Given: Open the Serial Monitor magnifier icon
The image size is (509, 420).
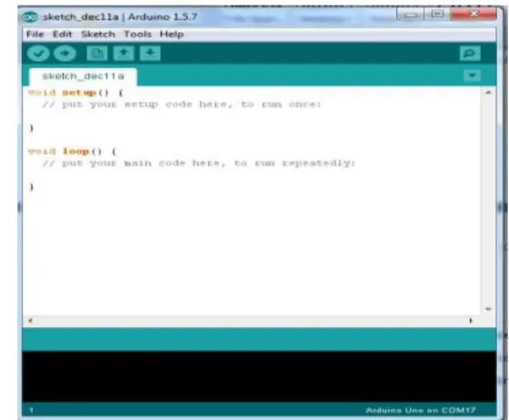Looking at the screenshot, I should pyautogui.click(x=470, y=54).
